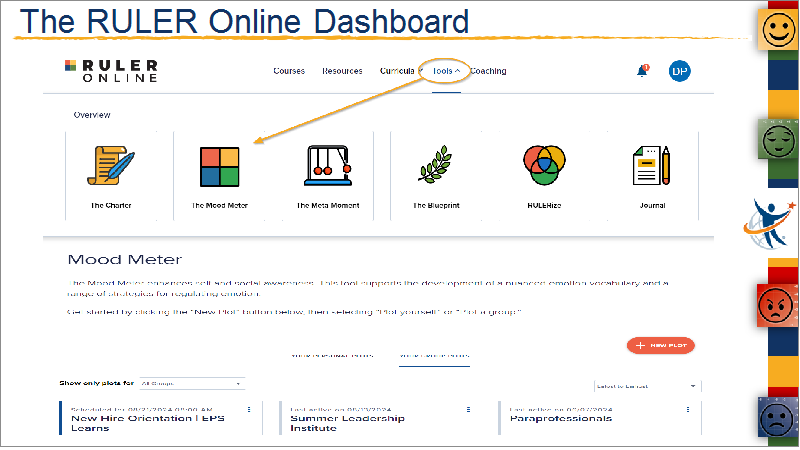Switch to the personal plots tab
Screen dimensions: 800x450
[332, 356]
